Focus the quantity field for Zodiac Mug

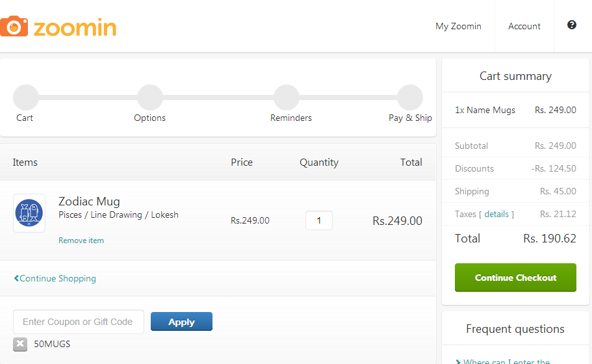(319, 220)
